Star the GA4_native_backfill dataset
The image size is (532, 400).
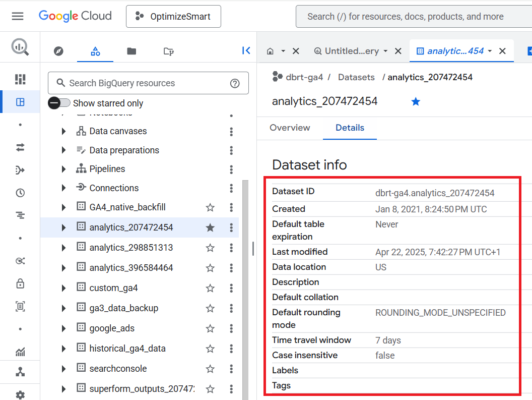[210, 207]
